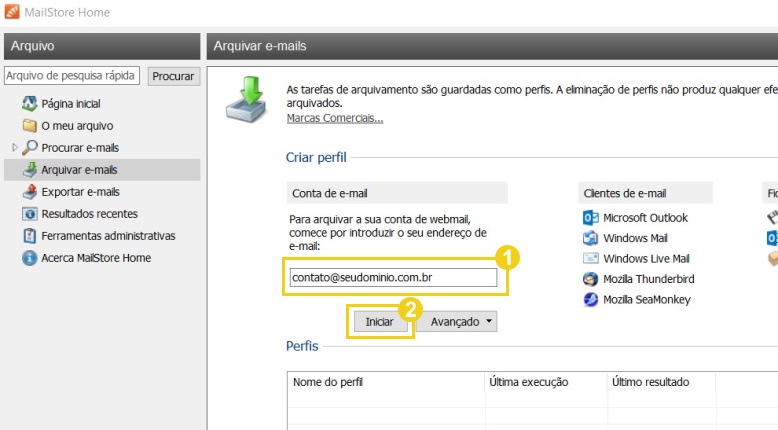This screenshot has width=778, height=430.
Task: Choose Windows Mail email client
Action: (x=635, y=238)
